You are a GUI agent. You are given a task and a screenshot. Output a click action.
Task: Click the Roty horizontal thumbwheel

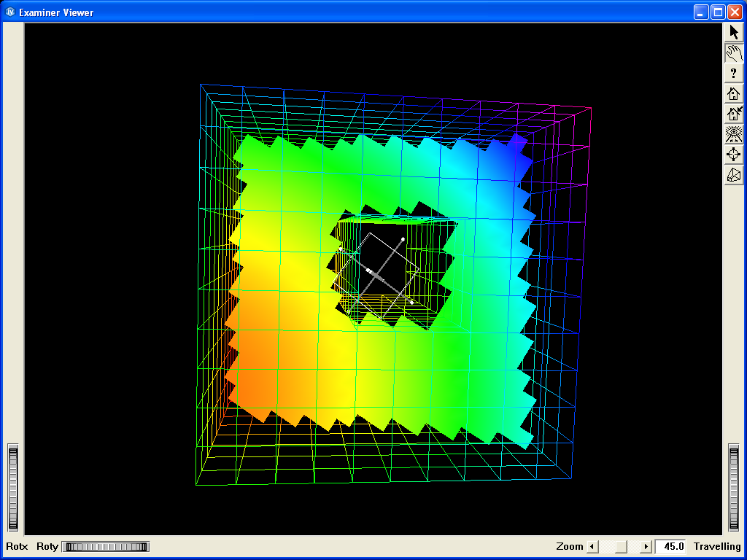click(105, 547)
